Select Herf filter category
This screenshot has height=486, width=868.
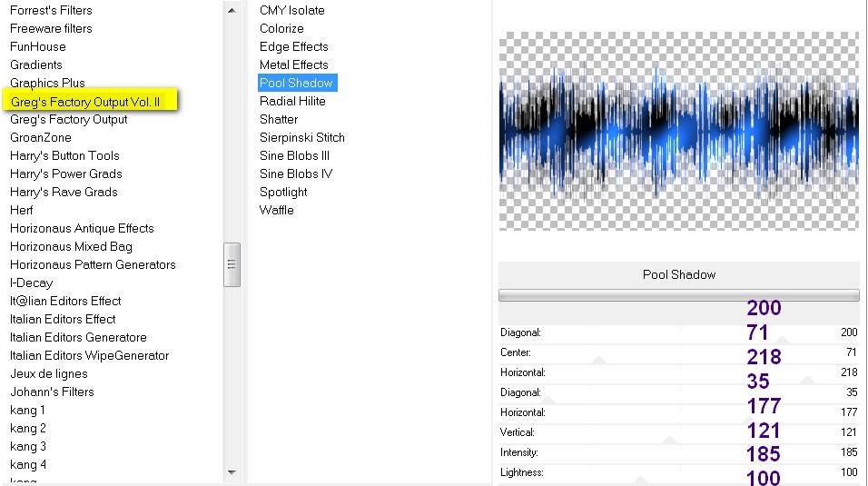click(x=22, y=210)
